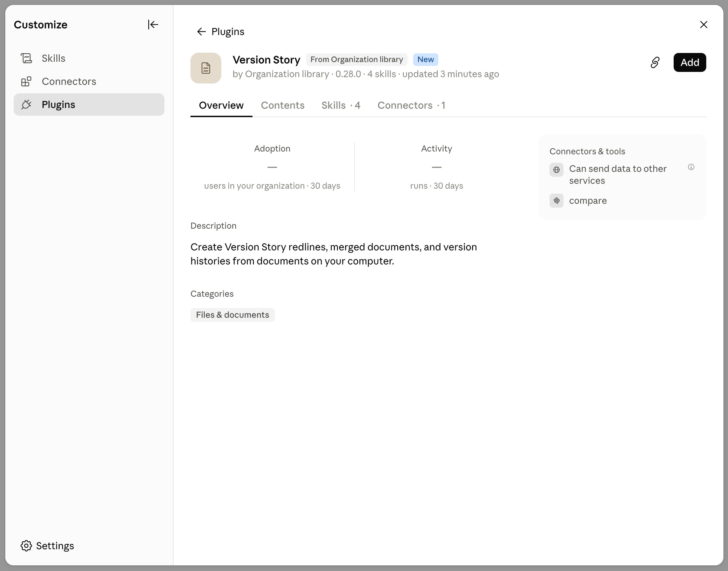Switch to the Connectors · 1 tab

coord(411,105)
